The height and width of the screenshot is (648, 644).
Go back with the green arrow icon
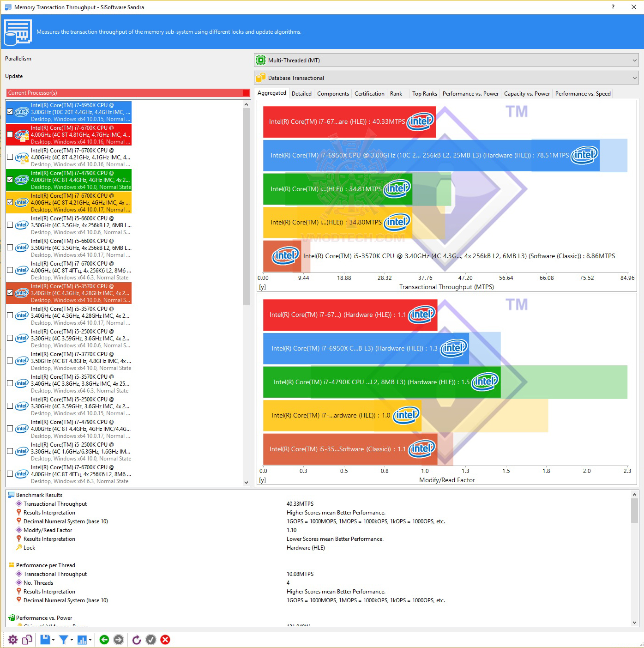104,640
